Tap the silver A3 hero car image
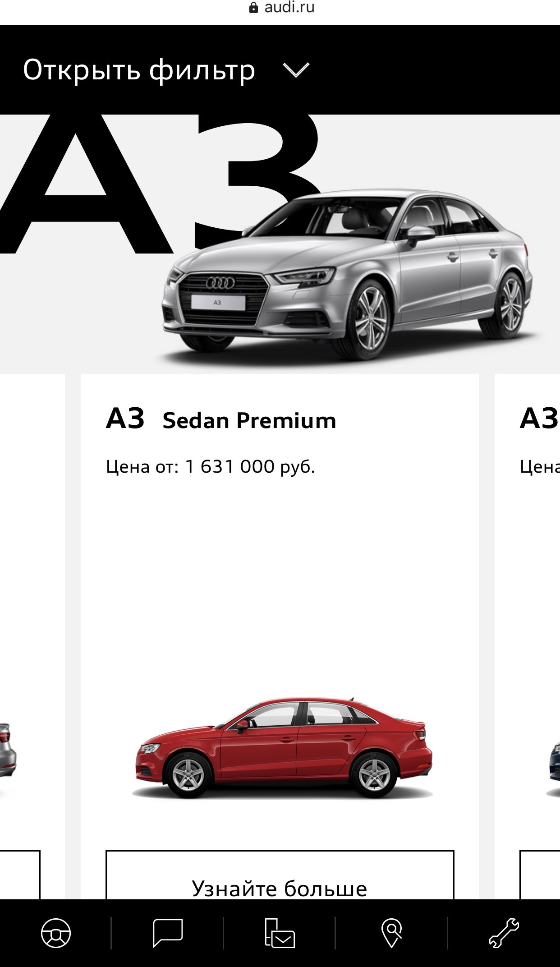This screenshot has width=560, height=967. tap(347, 274)
